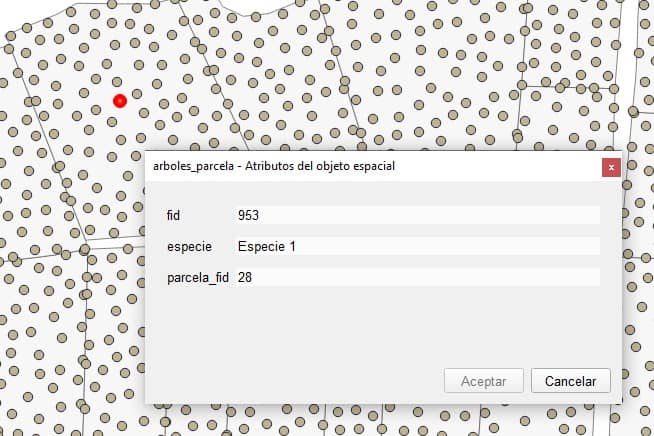Select the fid field showing 953
The image size is (654, 436).
click(417, 215)
